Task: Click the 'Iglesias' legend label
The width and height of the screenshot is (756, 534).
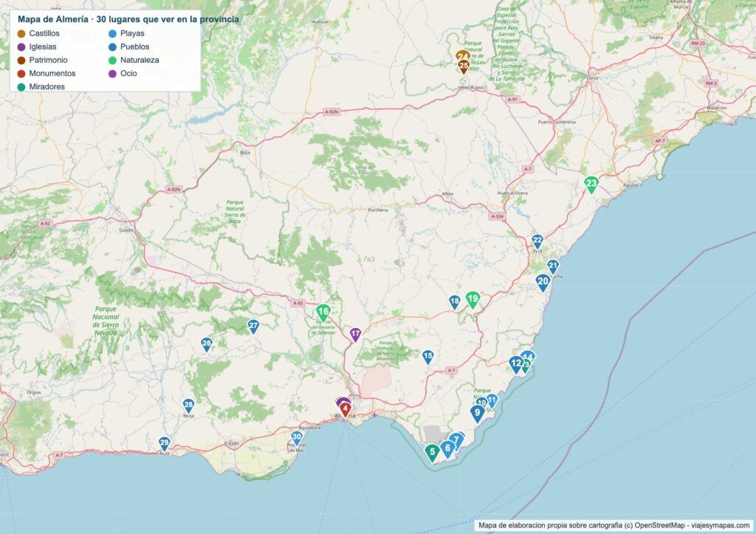Action: [43, 47]
